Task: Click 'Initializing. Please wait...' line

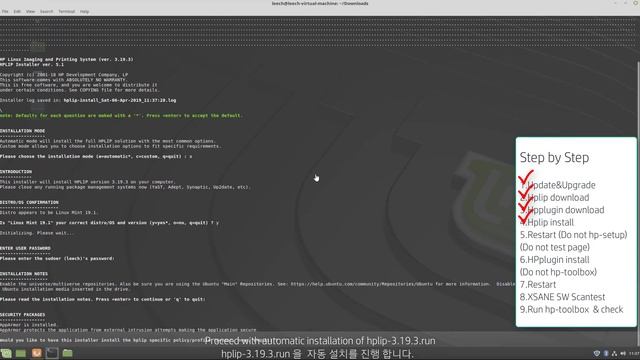Action: coord(37,233)
